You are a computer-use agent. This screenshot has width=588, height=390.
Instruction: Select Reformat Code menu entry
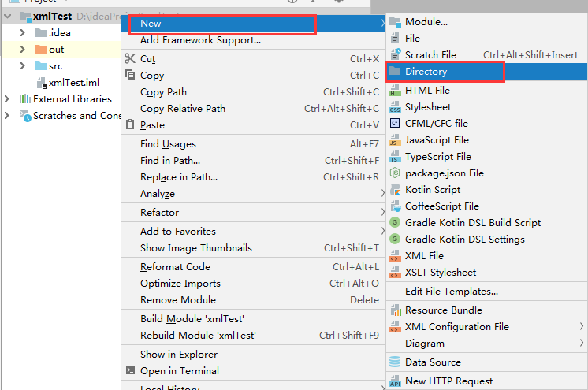[175, 267]
